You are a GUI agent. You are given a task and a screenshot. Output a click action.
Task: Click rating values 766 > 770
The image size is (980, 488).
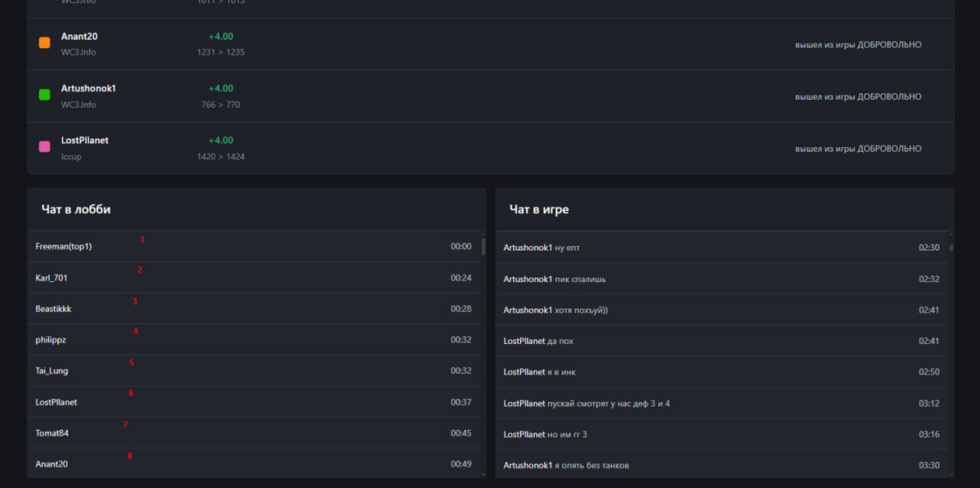pyautogui.click(x=220, y=105)
